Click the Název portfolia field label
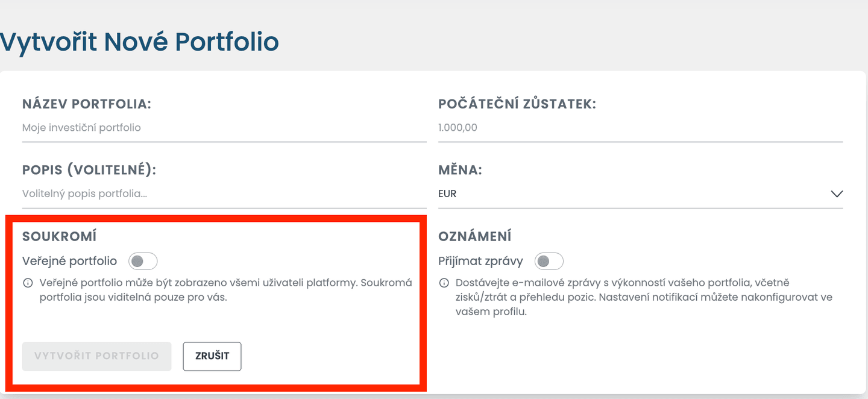The image size is (868, 399). tap(87, 104)
